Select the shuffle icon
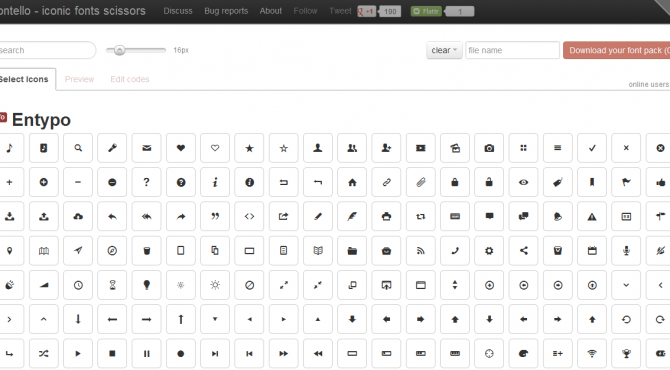670x370 pixels. (x=44, y=353)
